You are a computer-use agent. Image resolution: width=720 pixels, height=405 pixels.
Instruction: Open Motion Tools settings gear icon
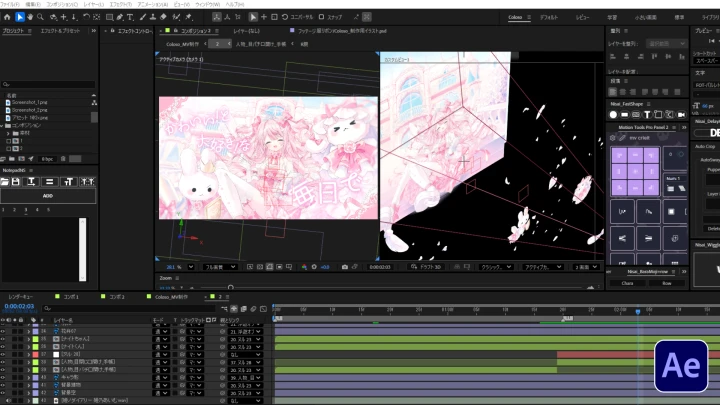613,138
